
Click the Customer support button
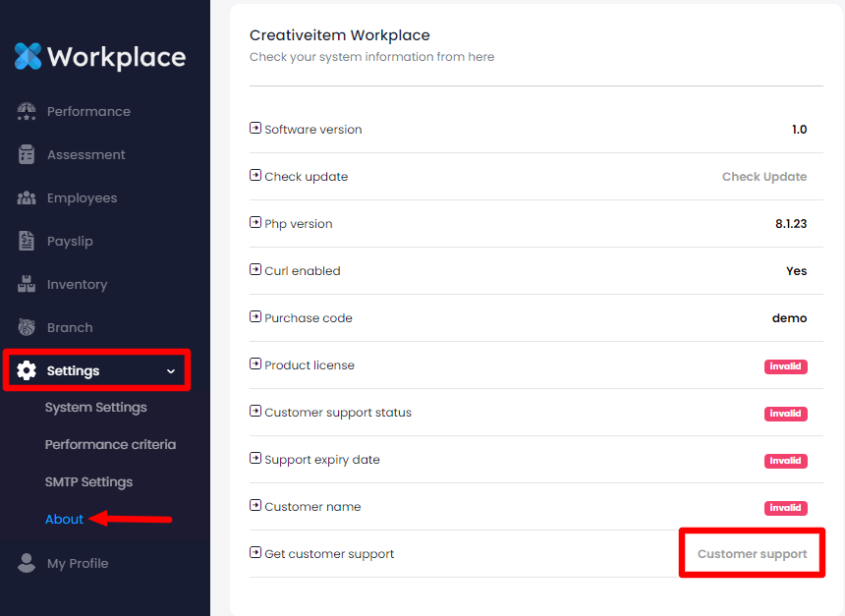click(752, 554)
